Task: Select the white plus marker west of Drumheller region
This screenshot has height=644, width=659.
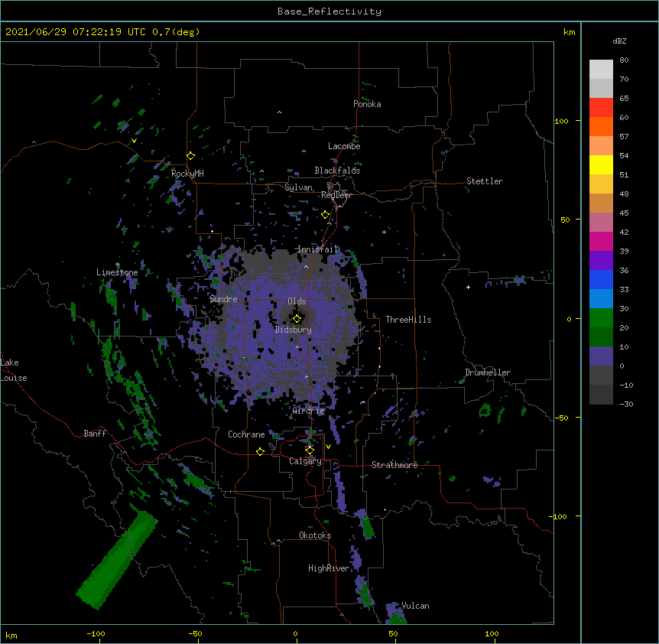Action: point(468,287)
